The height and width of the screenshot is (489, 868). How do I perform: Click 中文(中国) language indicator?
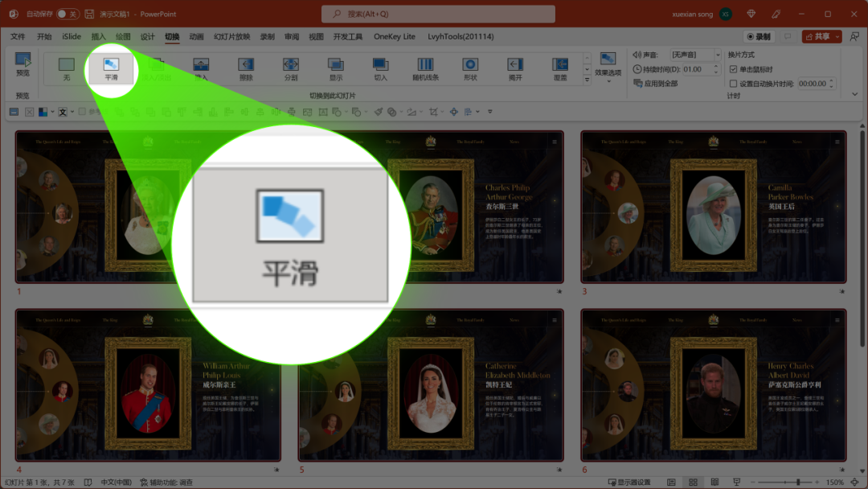click(117, 483)
